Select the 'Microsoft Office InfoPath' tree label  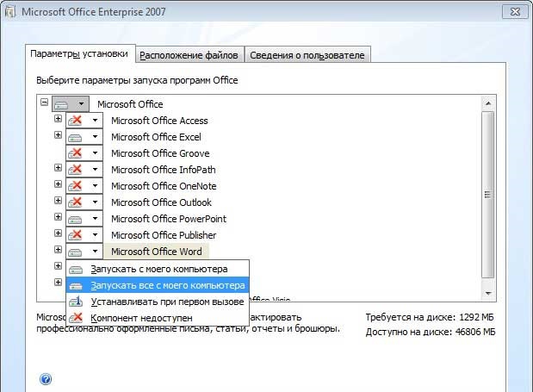pos(163,170)
